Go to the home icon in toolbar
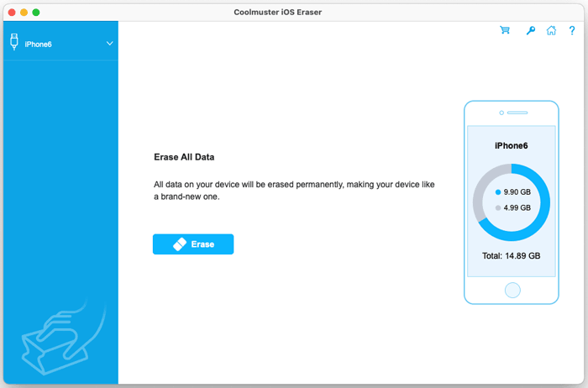The image size is (588, 388). click(x=551, y=30)
